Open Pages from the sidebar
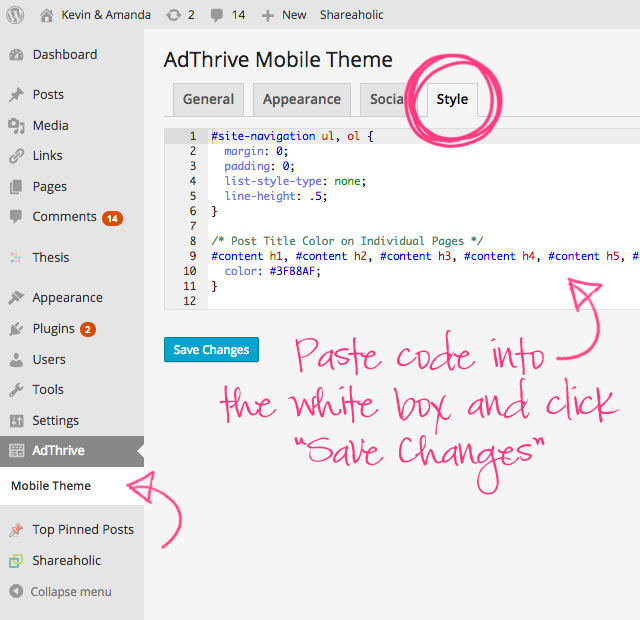The height and width of the screenshot is (620, 640). coord(50,187)
